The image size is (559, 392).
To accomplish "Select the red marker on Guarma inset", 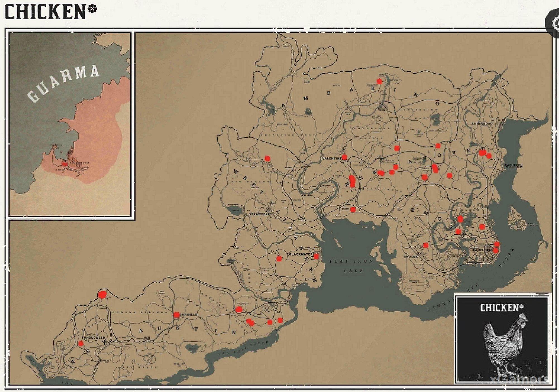I will click(64, 164).
